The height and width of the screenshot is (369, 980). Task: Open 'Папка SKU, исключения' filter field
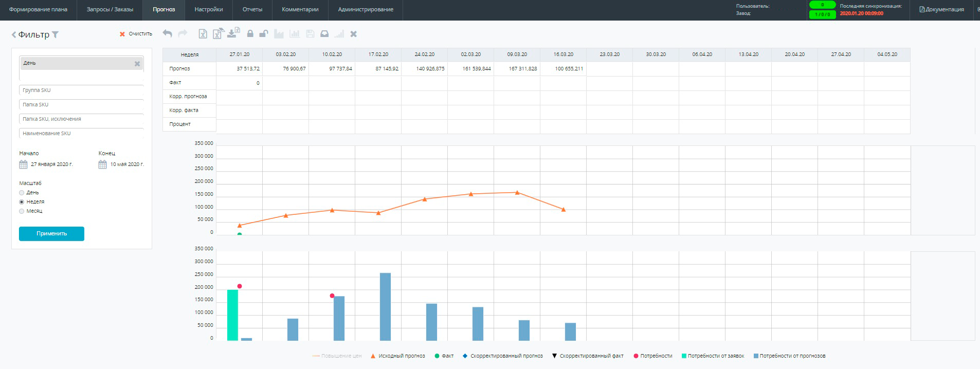coord(81,119)
